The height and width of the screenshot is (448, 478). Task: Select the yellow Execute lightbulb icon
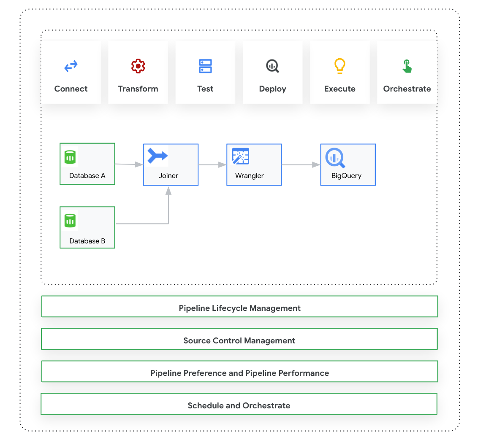tap(339, 66)
